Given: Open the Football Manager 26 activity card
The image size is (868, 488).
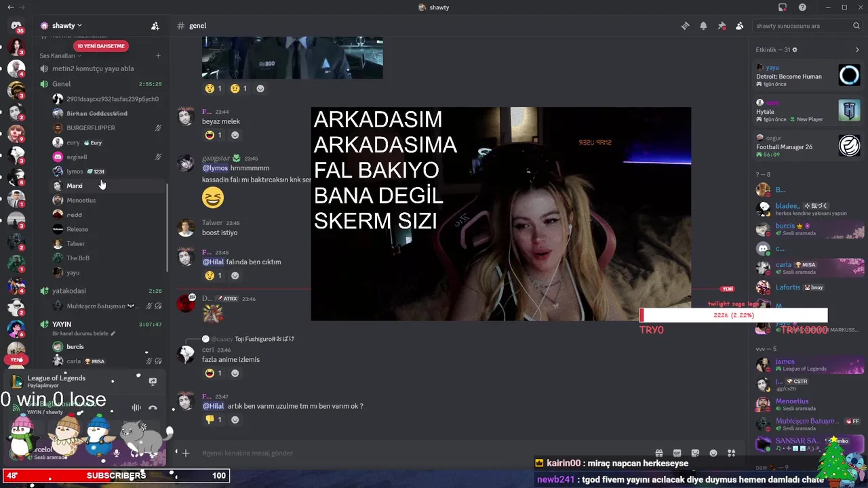Looking at the screenshot, I should (x=808, y=146).
